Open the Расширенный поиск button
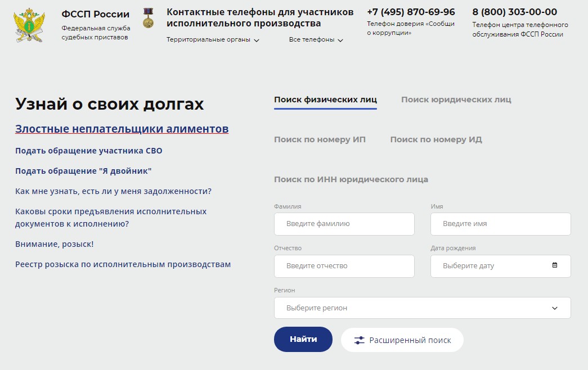This screenshot has height=370, width=588. (402, 340)
